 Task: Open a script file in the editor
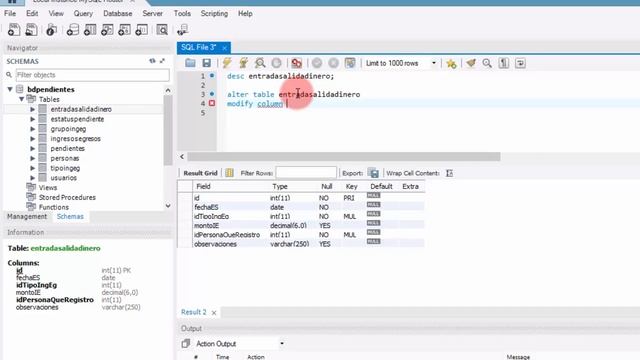pyautogui.click(x=190, y=63)
